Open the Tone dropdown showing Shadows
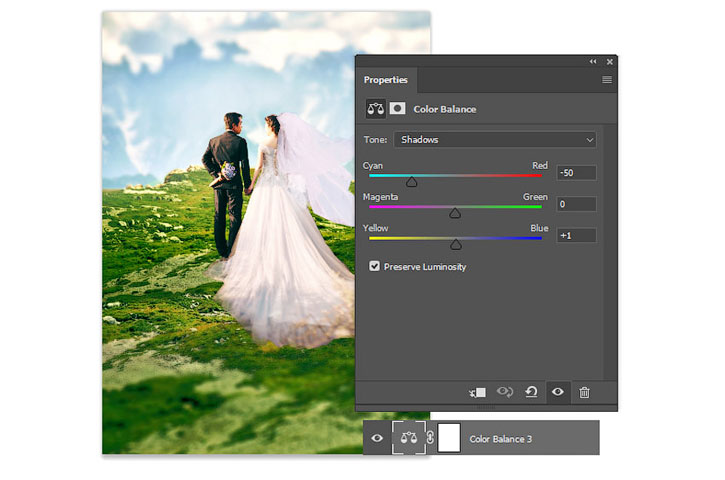 495,140
